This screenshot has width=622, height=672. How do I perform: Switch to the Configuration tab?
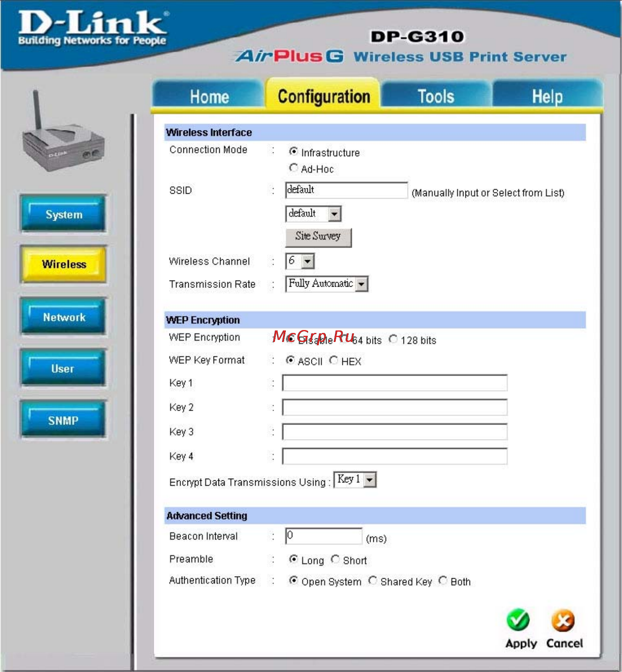(x=323, y=95)
